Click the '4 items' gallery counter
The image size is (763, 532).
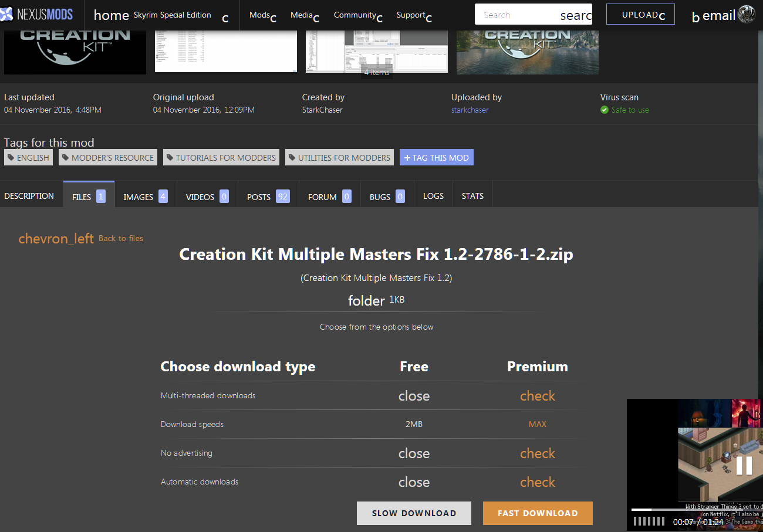(x=376, y=73)
